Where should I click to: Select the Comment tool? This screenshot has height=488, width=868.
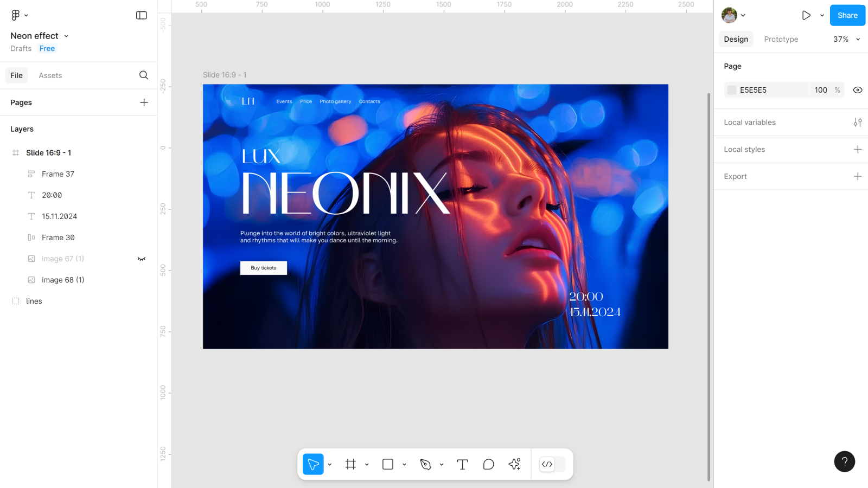tap(488, 464)
